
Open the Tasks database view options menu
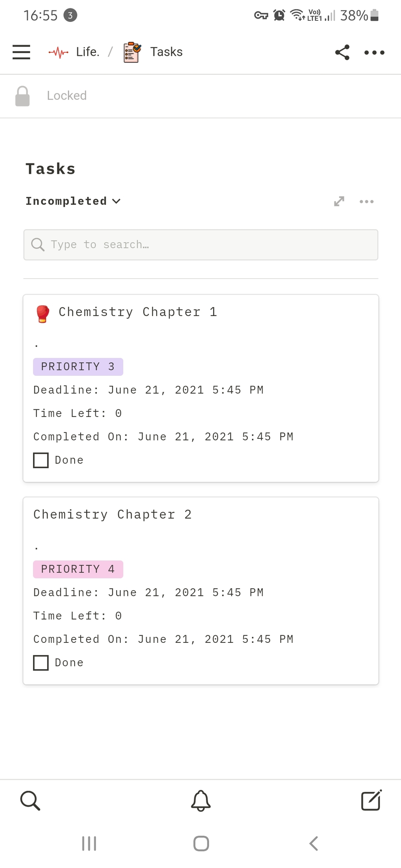pos(366,201)
